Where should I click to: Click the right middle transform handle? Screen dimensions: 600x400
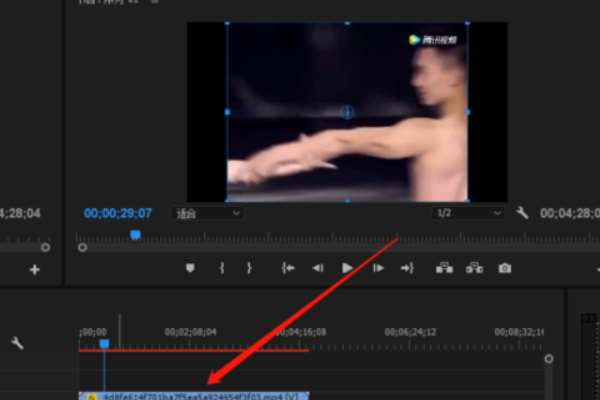(x=468, y=112)
